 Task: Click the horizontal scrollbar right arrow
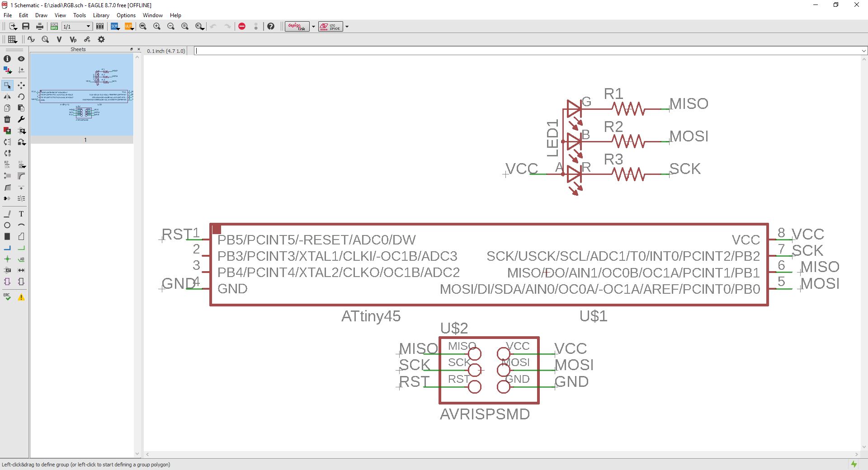(856, 454)
